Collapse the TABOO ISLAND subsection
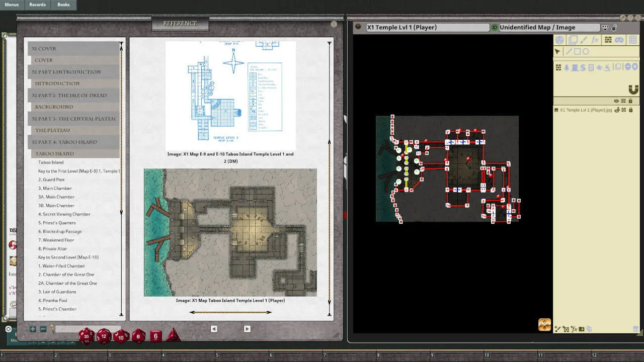 click(74, 153)
